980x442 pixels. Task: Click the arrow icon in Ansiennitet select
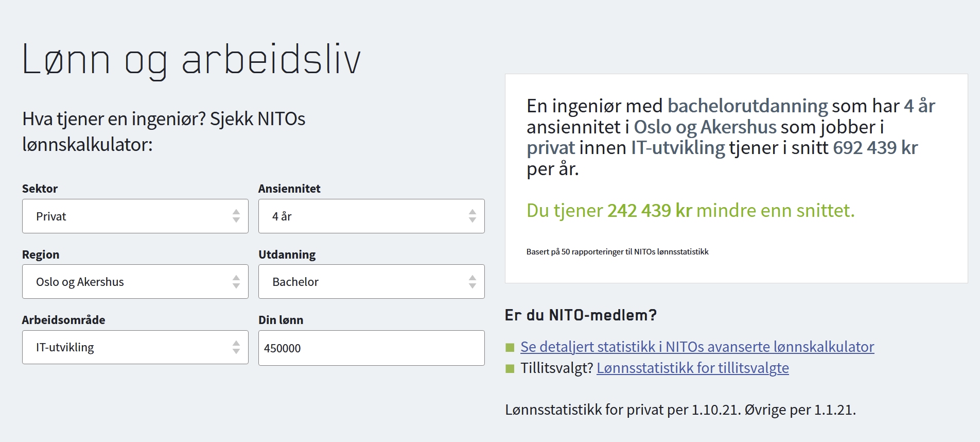[x=472, y=216]
